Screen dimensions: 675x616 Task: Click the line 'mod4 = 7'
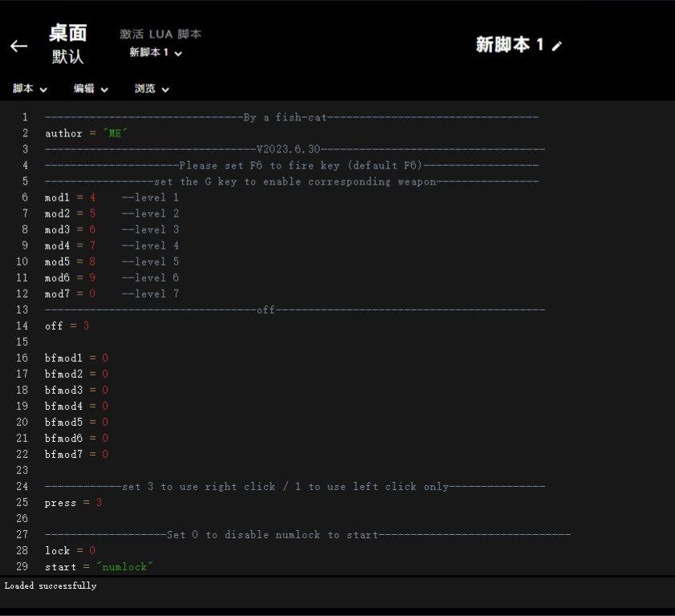coord(71,245)
